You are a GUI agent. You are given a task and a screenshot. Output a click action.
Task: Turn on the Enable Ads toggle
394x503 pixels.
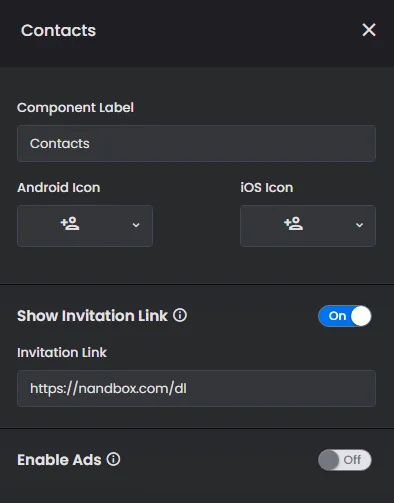tap(345, 460)
